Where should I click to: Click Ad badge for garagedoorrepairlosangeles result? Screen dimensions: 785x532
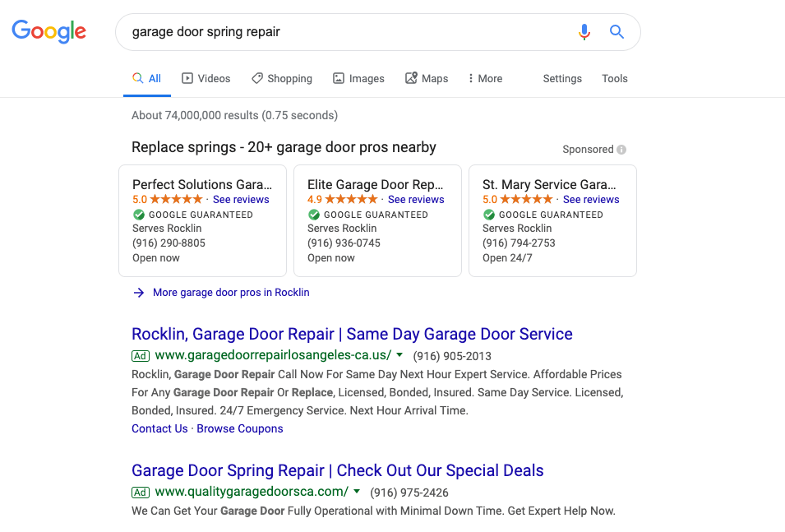(141, 356)
